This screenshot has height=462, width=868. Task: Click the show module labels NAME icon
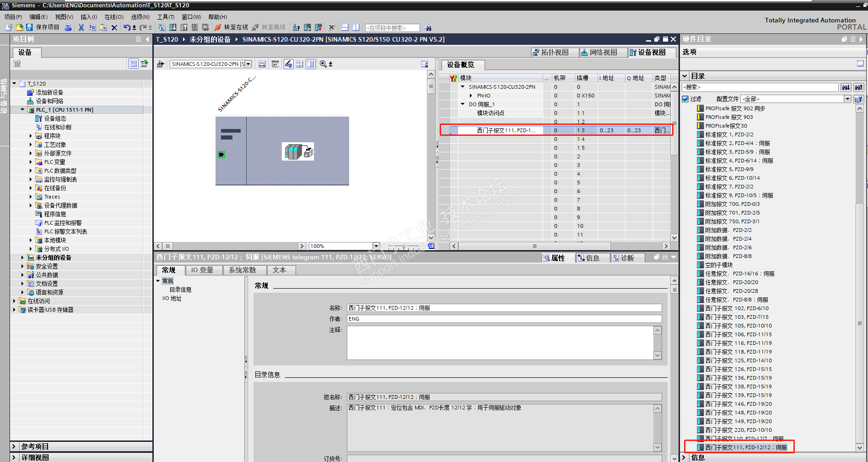(275, 64)
